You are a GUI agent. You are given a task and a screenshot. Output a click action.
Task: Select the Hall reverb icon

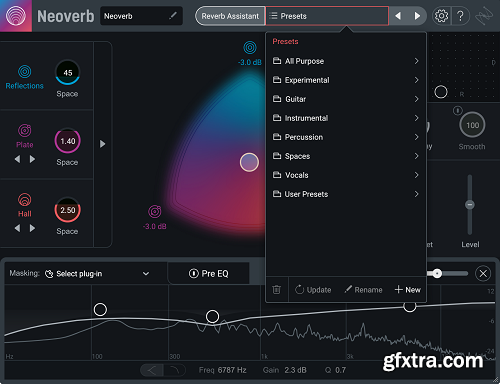pos(25,200)
